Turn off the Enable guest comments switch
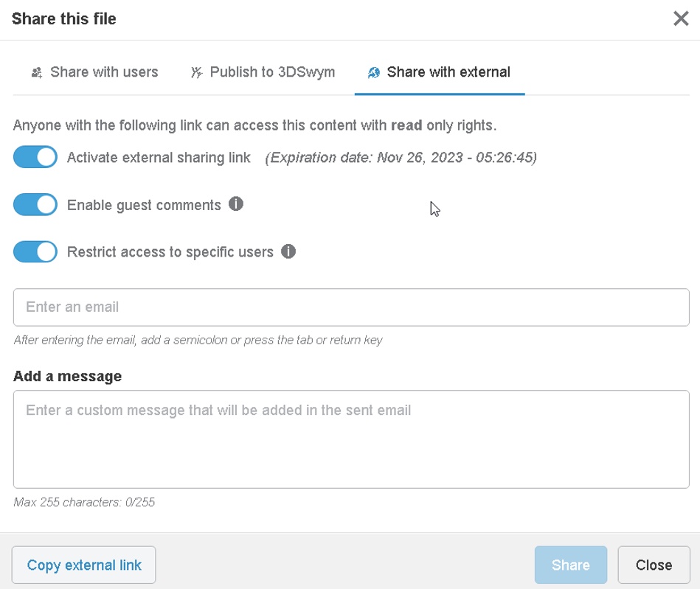Image resolution: width=700 pixels, height=589 pixels. click(x=35, y=204)
